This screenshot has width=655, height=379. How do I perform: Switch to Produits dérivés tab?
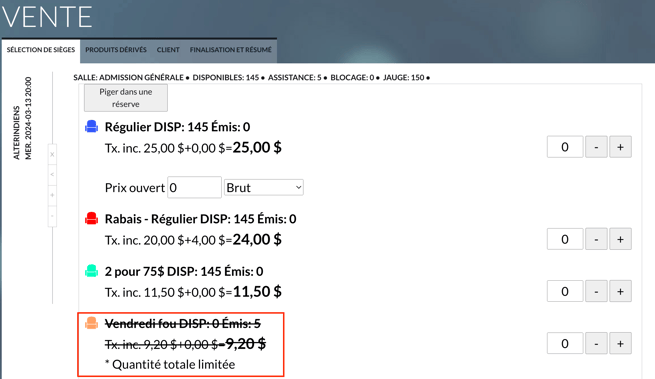tap(116, 50)
